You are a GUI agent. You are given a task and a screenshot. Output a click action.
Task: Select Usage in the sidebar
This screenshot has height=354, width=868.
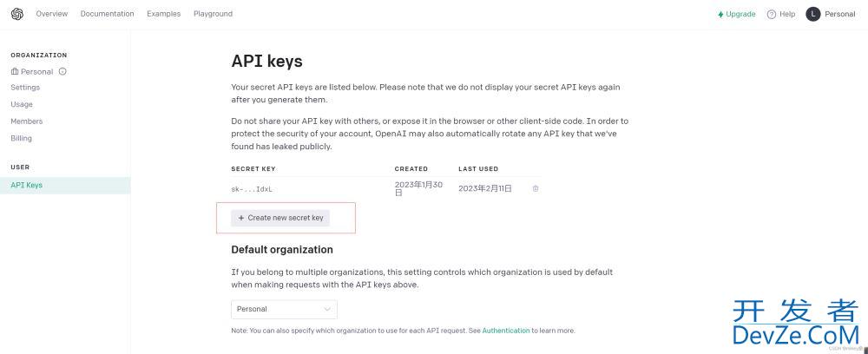[x=22, y=104]
